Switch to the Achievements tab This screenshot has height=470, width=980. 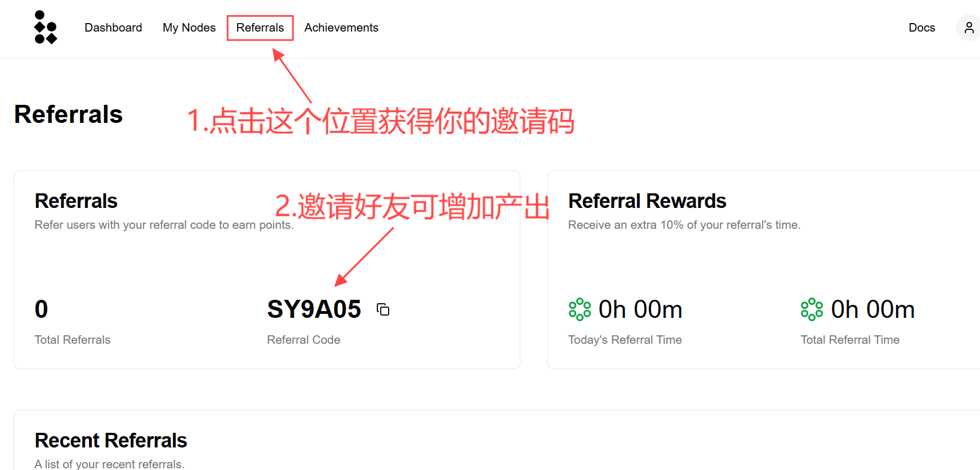point(341,28)
